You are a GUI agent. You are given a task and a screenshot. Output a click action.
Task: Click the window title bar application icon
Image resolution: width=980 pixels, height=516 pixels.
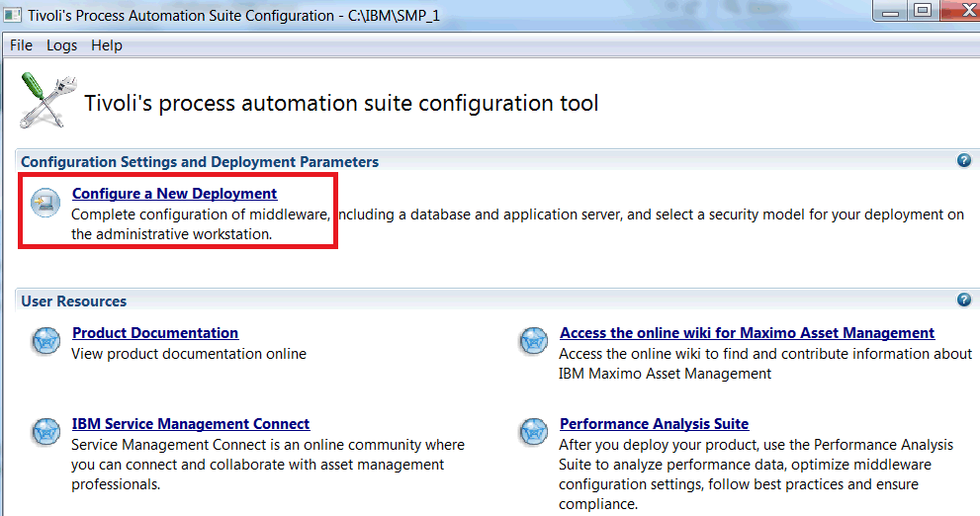point(12,14)
